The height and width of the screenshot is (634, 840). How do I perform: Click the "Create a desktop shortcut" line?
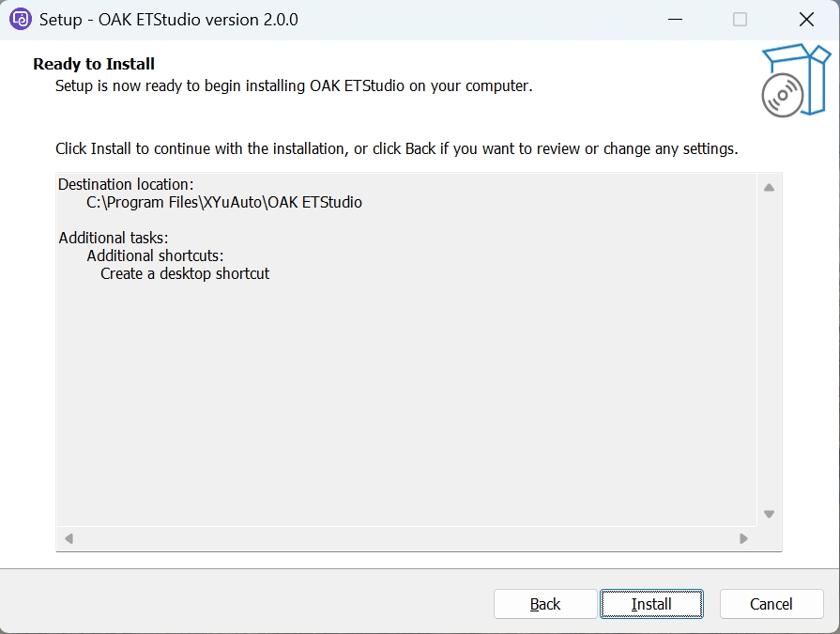click(185, 273)
